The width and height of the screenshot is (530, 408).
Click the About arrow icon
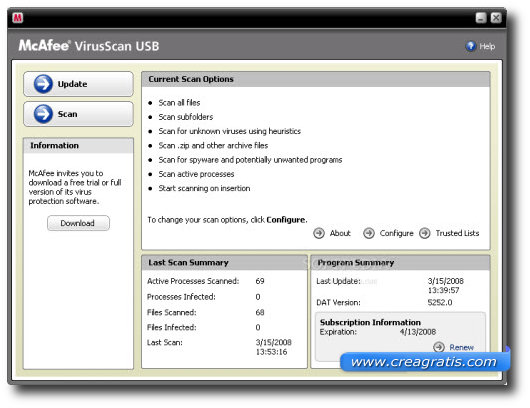(319, 233)
